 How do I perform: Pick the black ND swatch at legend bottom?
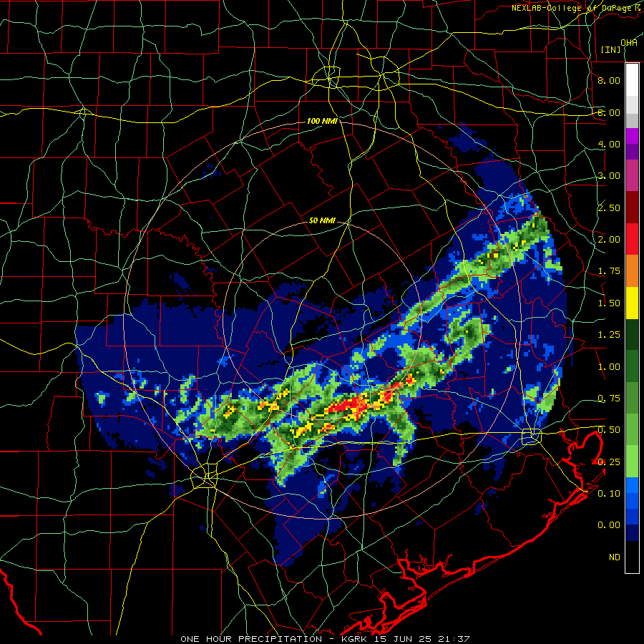click(632, 557)
